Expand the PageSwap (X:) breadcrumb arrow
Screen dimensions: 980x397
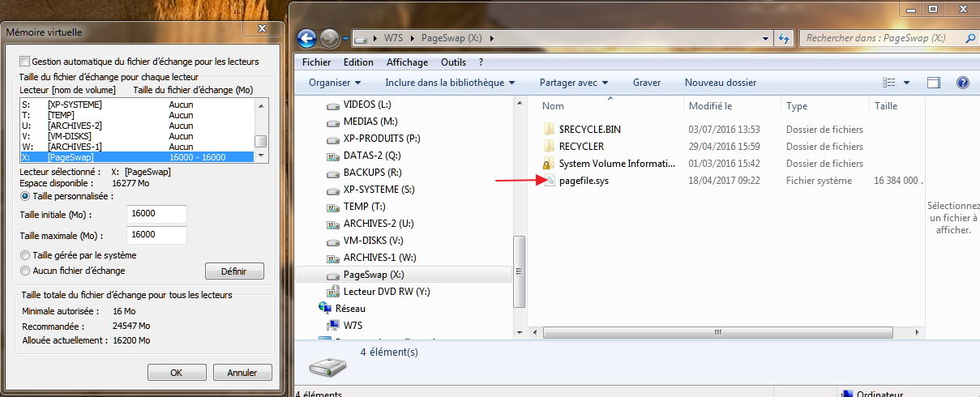point(491,38)
